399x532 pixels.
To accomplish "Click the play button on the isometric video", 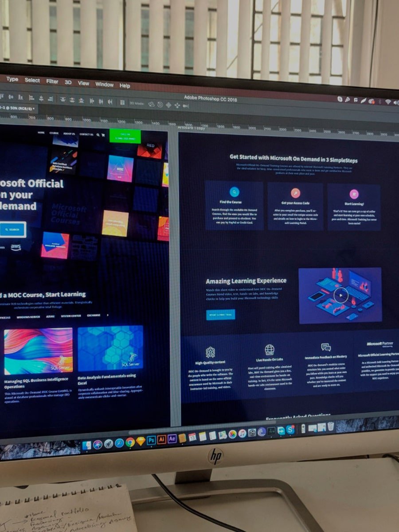I will click(340, 296).
